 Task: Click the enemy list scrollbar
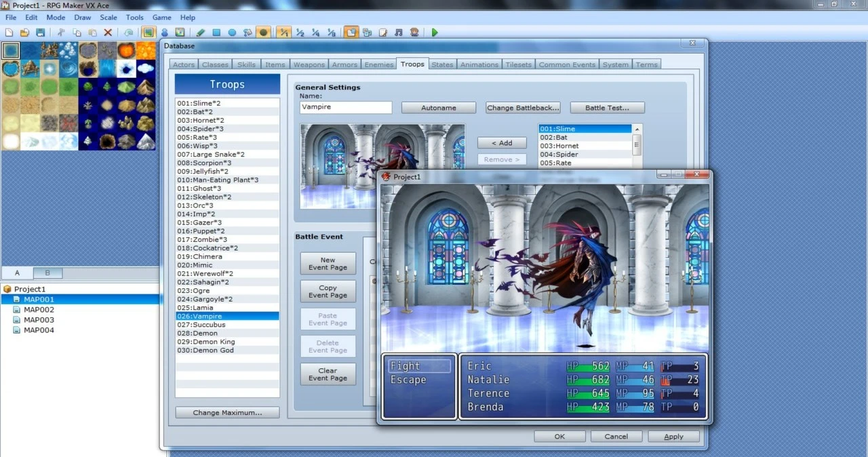(x=637, y=145)
